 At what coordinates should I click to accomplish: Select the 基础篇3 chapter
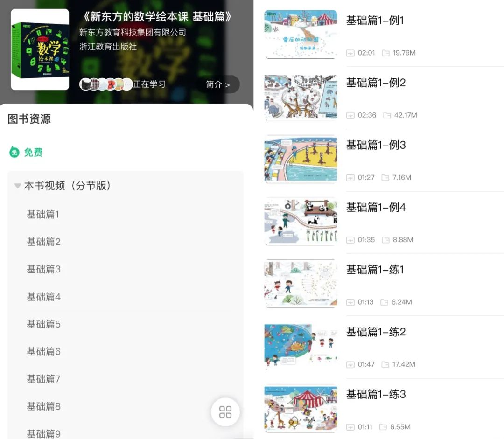[x=44, y=269]
